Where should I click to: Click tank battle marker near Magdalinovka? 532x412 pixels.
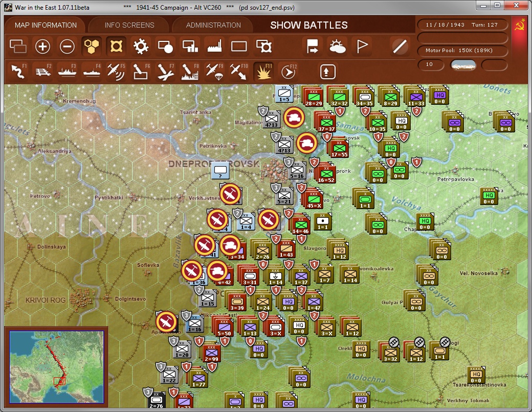(x=294, y=118)
